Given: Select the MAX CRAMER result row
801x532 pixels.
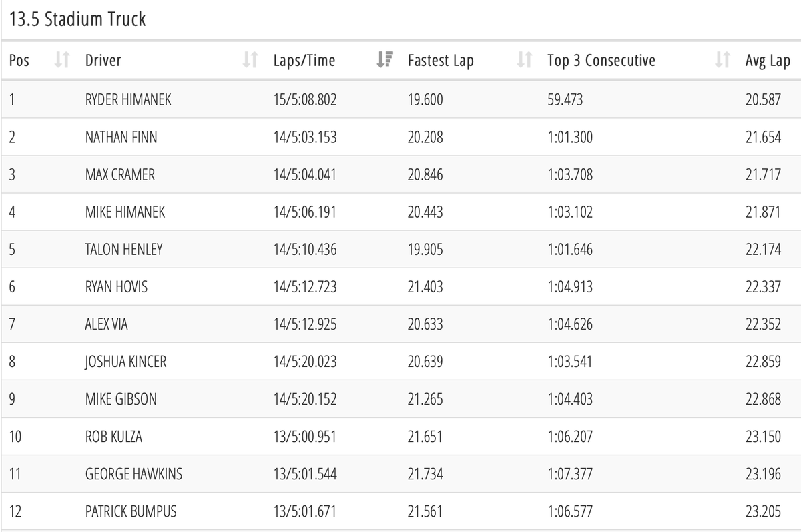Looking at the screenshot, I should (400, 175).
